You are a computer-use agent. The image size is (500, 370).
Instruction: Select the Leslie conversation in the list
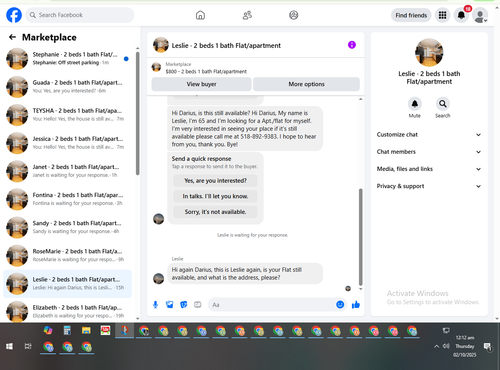[67, 284]
